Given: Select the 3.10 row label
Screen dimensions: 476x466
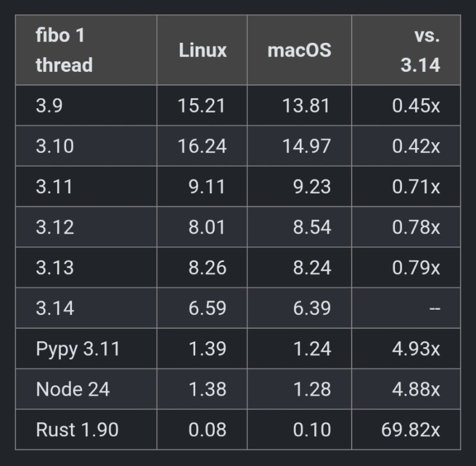Looking at the screenshot, I should [55, 146].
